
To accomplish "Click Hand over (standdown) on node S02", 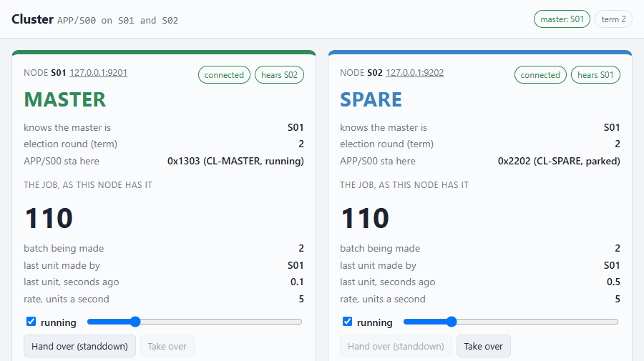I will pos(396,346).
